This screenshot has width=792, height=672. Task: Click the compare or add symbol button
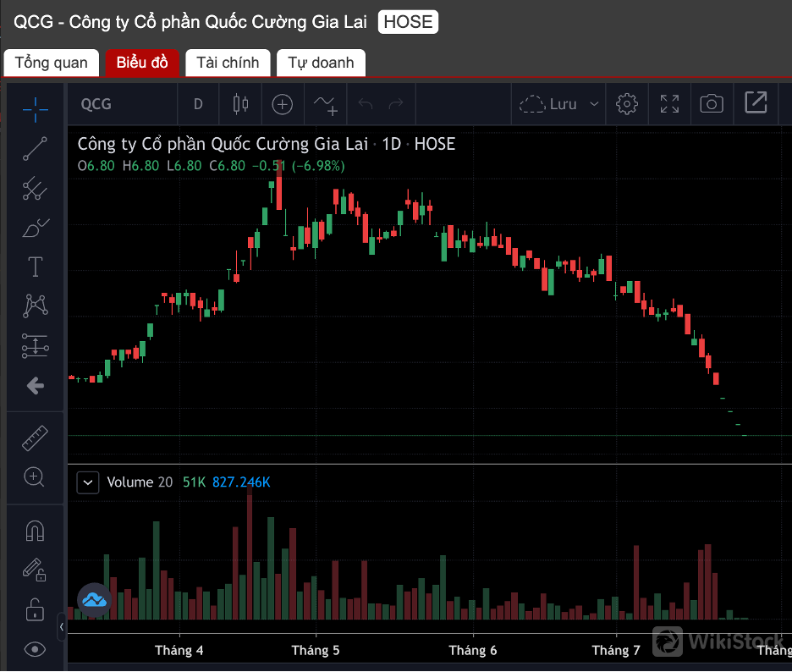(282, 104)
